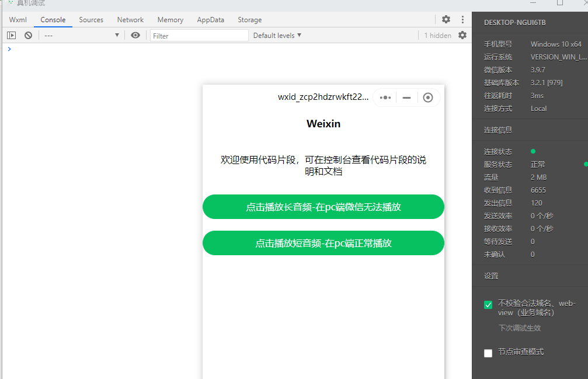Minimize the 真机调试 window
Screen dimensions: 588x379
point(533,2)
